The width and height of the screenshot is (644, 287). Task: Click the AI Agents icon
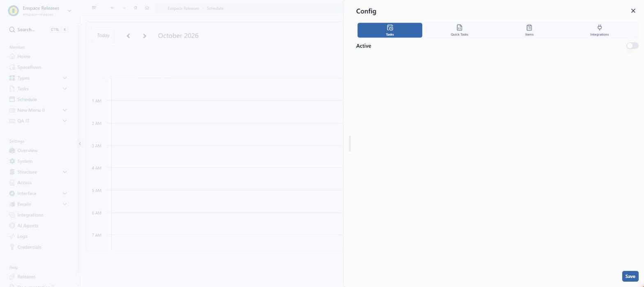coord(12,225)
